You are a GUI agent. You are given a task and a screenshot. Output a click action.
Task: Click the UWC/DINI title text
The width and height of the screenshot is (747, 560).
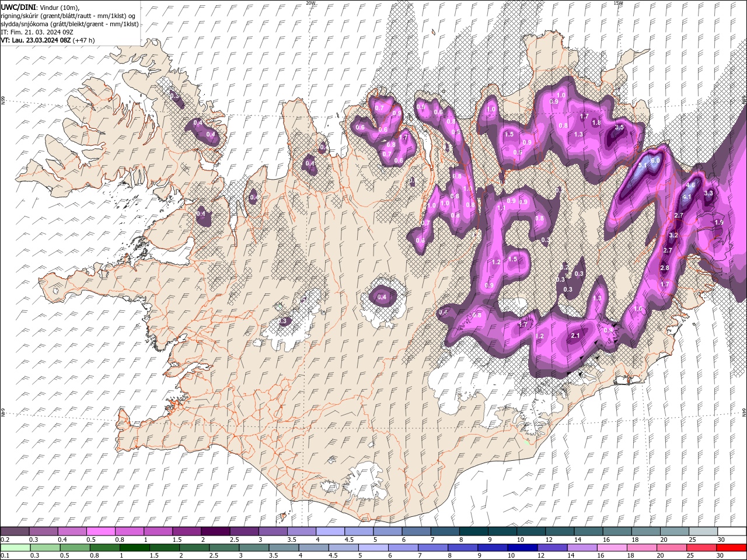point(19,6)
